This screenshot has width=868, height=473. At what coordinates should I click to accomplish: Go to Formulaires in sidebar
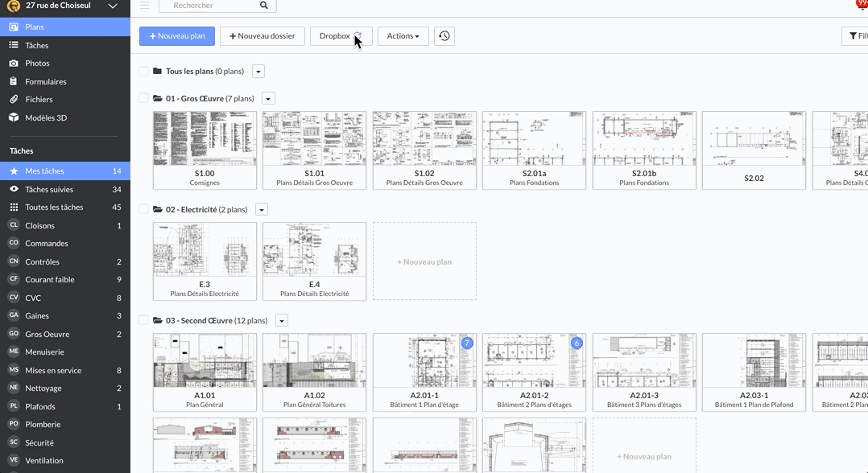click(x=45, y=81)
